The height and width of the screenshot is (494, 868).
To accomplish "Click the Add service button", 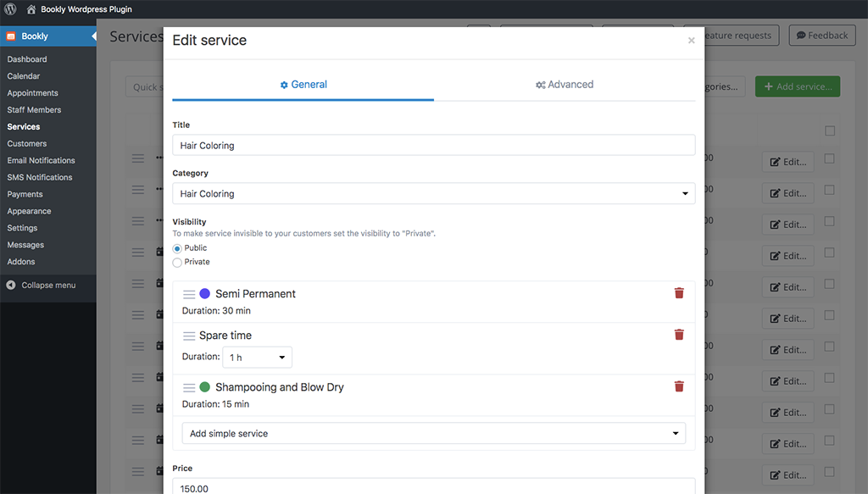I will 797,86.
